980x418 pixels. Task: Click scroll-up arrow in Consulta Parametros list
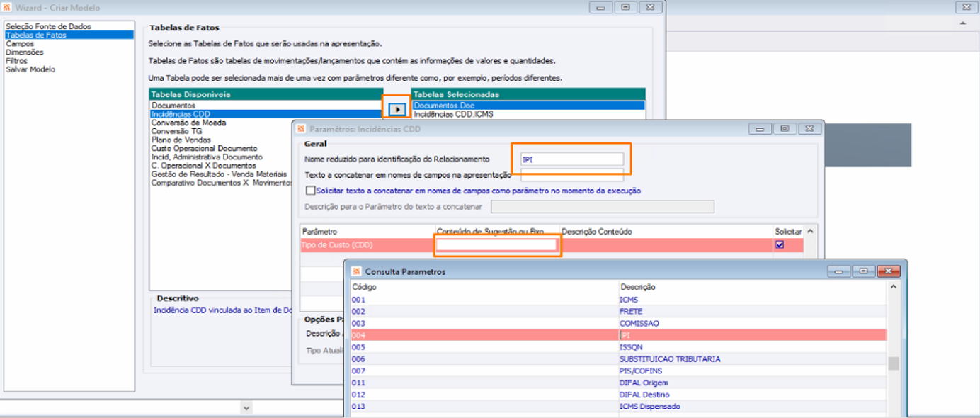click(x=894, y=287)
